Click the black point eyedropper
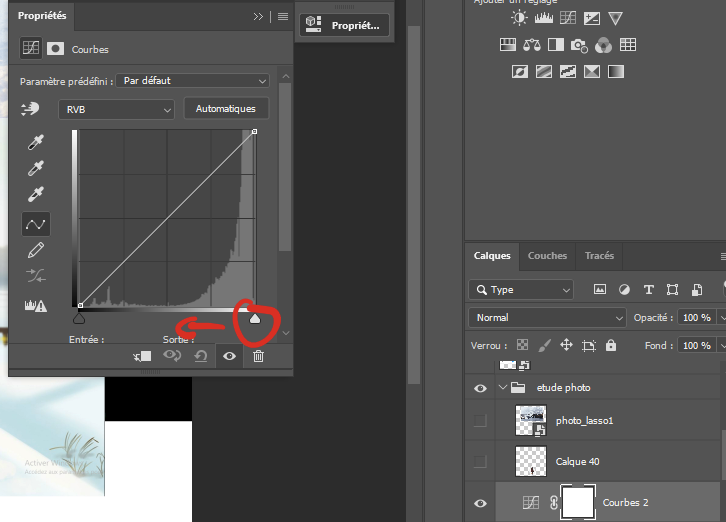The width and height of the screenshot is (726, 522). click(36, 143)
